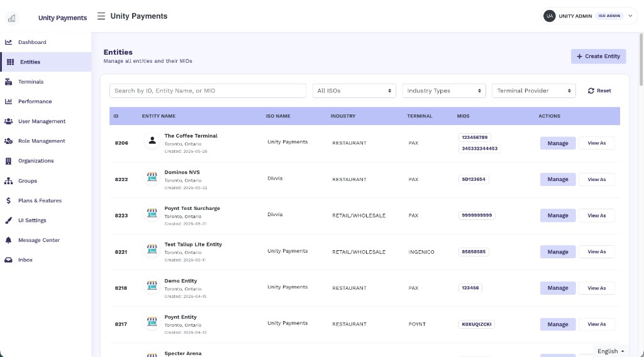Manage Poynt Test Surcharge entity

(558, 216)
